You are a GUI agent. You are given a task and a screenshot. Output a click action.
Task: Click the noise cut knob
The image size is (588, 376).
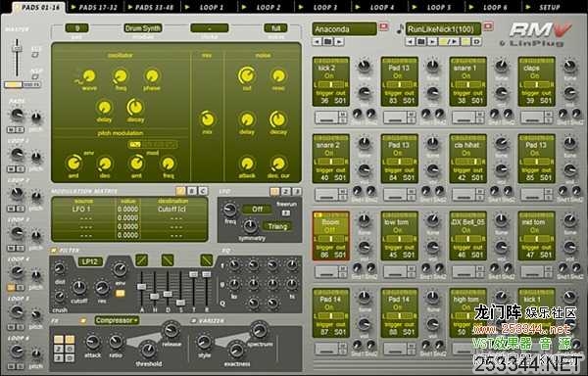click(246, 75)
